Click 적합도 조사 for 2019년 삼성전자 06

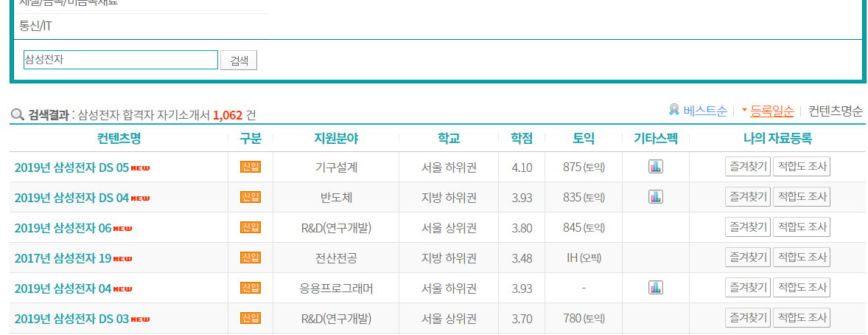[802, 227]
